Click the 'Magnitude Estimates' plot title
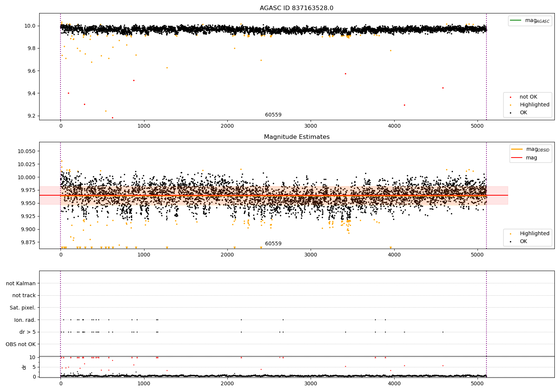The image size is (560, 392). (296, 137)
